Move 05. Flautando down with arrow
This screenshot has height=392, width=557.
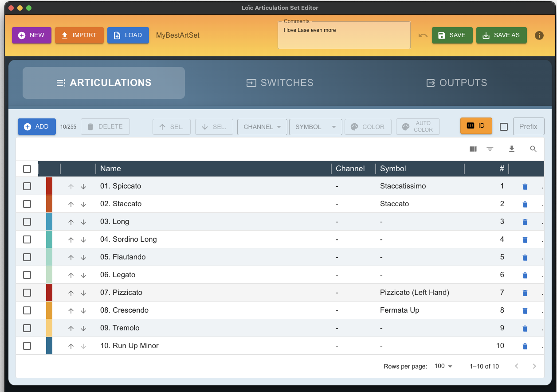[x=83, y=257]
